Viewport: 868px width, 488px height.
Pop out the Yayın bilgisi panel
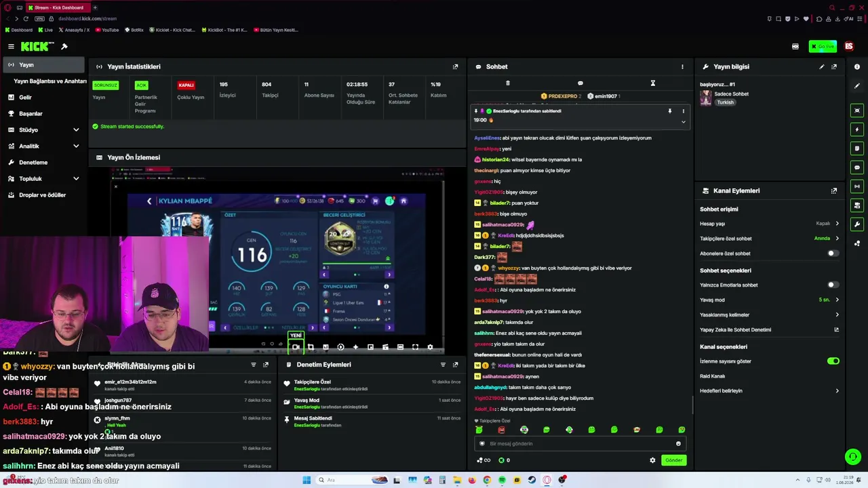pyautogui.click(x=834, y=66)
